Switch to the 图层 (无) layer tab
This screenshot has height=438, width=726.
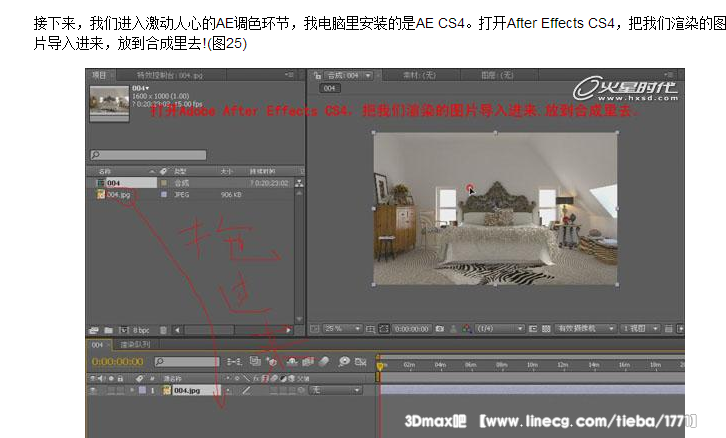[497, 75]
